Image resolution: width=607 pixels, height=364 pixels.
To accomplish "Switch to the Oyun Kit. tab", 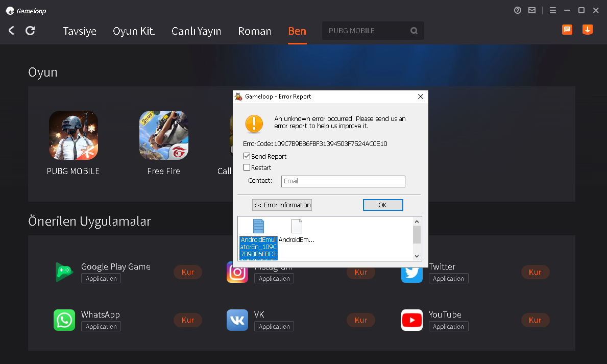I will (x=134, y=31).
